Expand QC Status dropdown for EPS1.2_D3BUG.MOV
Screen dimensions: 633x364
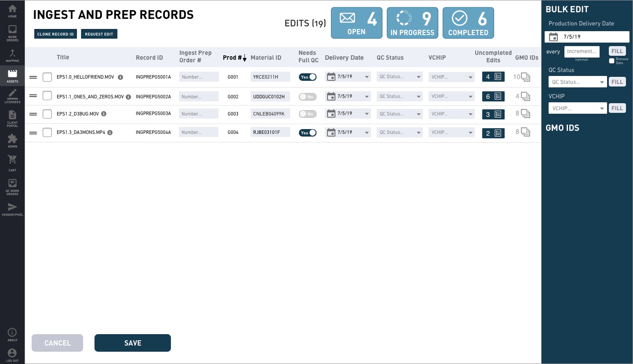click(x=399, y=114)
